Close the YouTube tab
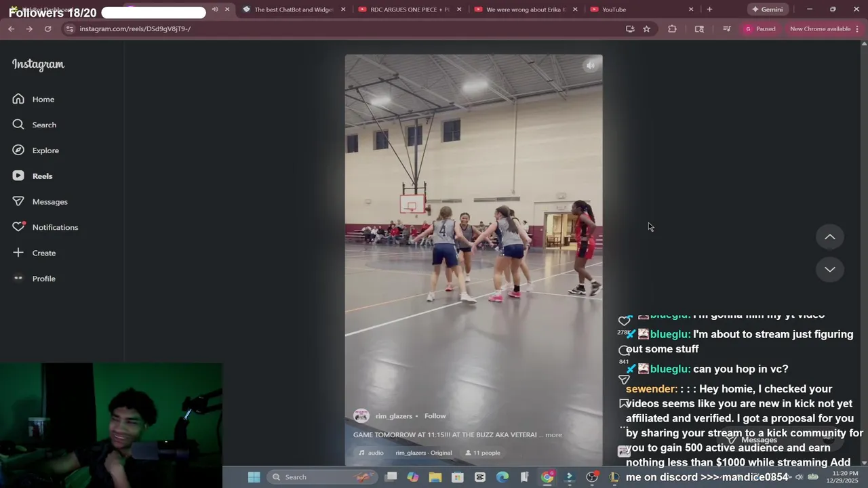This screenshot has height=488, width=868. tap(691, 9)
